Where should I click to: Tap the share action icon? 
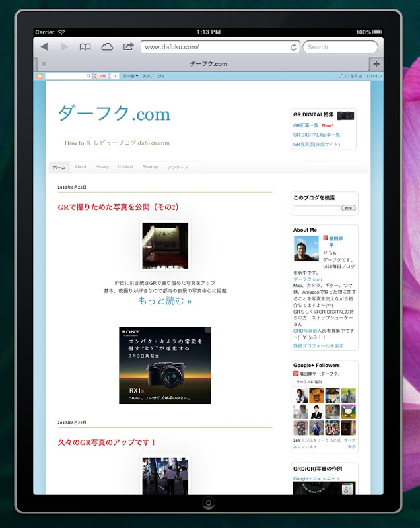pyautogui.click(x=128, y=46)
